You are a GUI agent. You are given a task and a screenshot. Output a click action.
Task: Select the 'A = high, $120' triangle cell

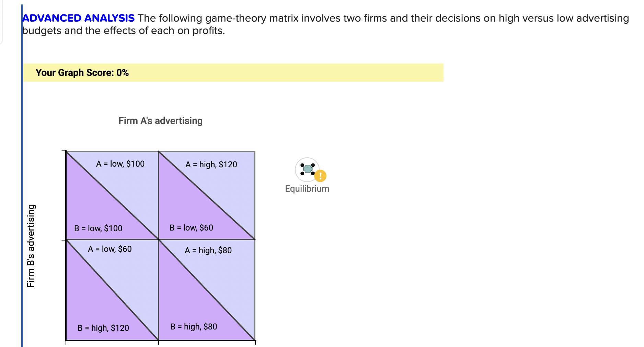coord(211,165)
